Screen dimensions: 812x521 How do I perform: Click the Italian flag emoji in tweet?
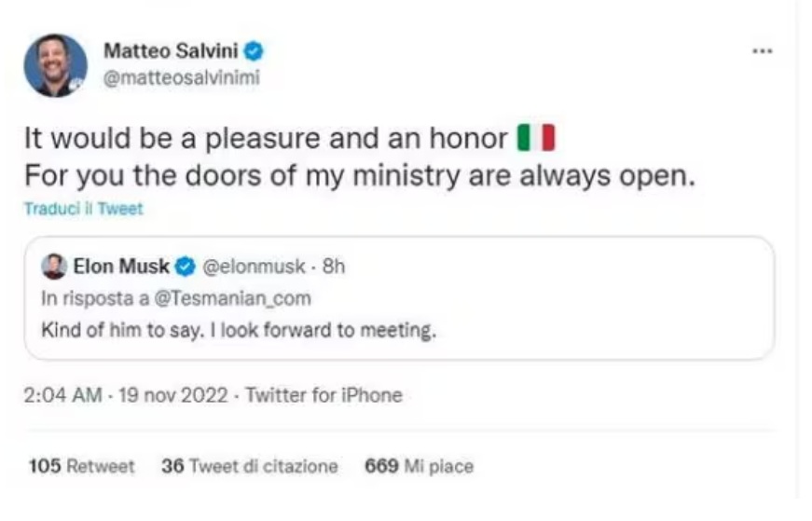pyautogui.click(x=535, y=139)
